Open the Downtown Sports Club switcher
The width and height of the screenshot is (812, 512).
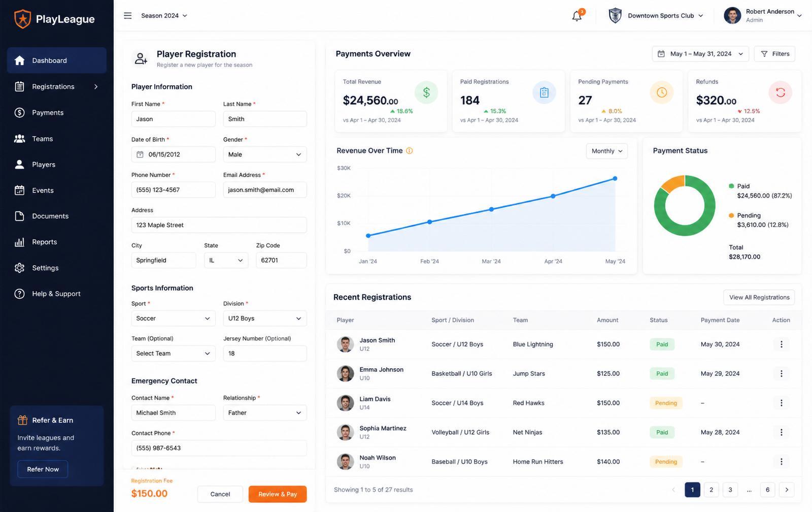click(665, 16)
